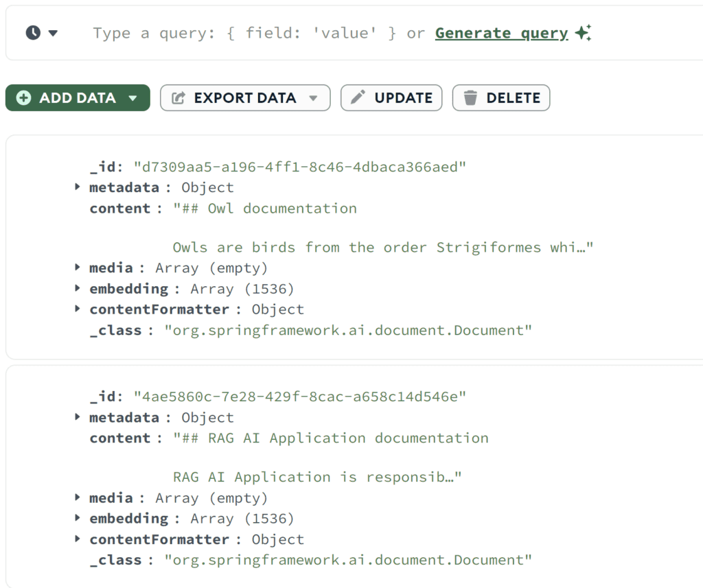Click the pencil icon on Update
703x588 pixels.
(x=358, y=98)
